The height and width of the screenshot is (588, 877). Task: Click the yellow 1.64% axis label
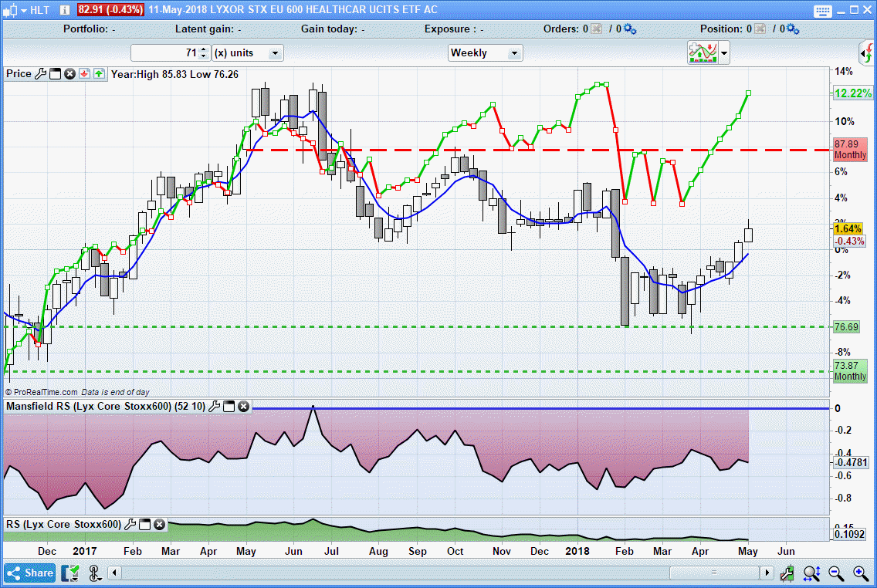tap(848, 228)
